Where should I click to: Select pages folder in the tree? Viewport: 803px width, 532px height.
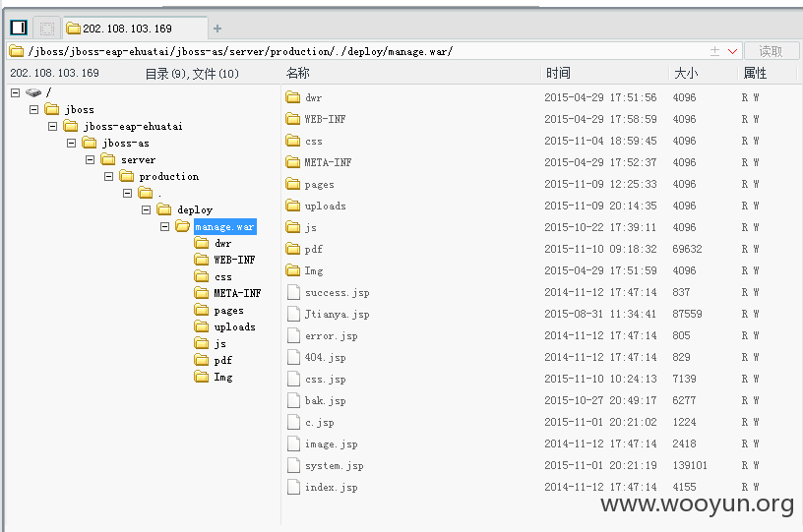point(228,310)
